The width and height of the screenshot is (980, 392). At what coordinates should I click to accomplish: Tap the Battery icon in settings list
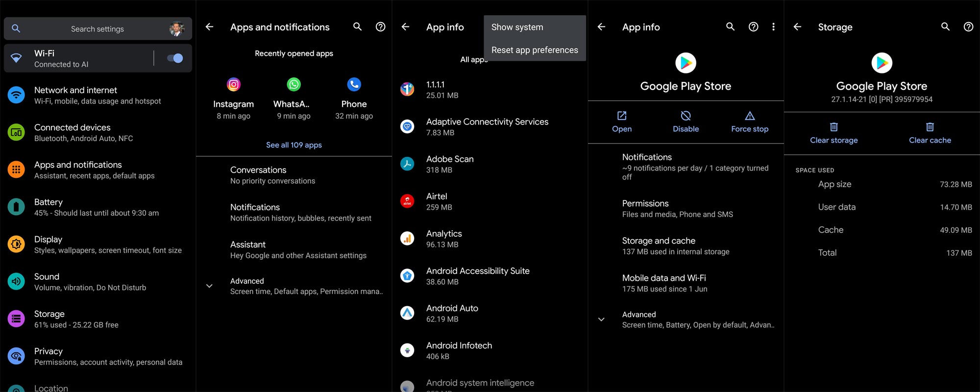pyautogui.click(x=16, y=207)
